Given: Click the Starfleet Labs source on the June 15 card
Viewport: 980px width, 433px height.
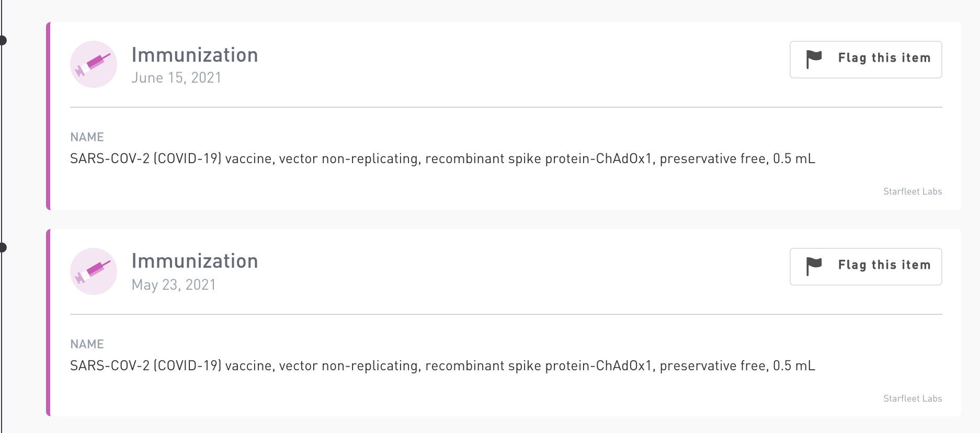Looking at the screenshot, I should pos(912,191).
